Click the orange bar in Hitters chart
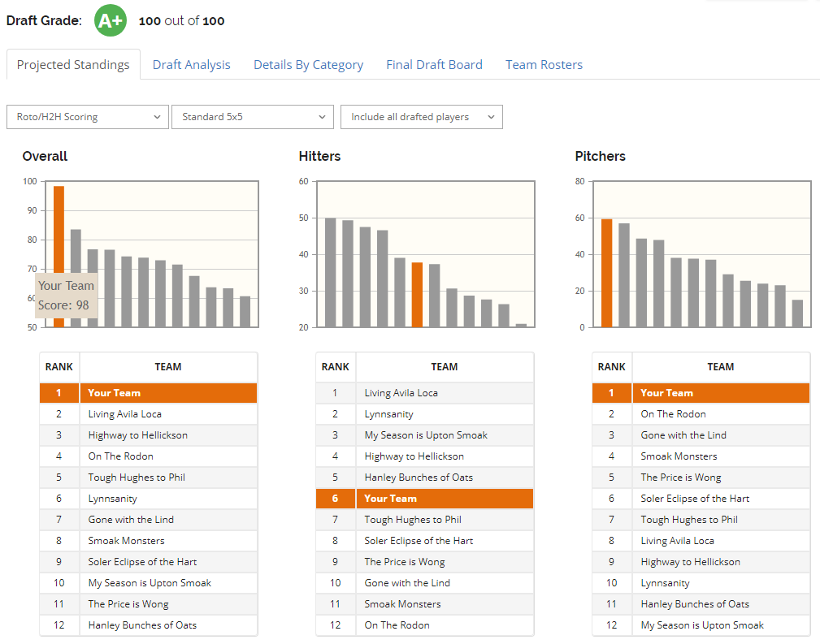The height and width of the screenshot is (644, 820). [417, 294]
